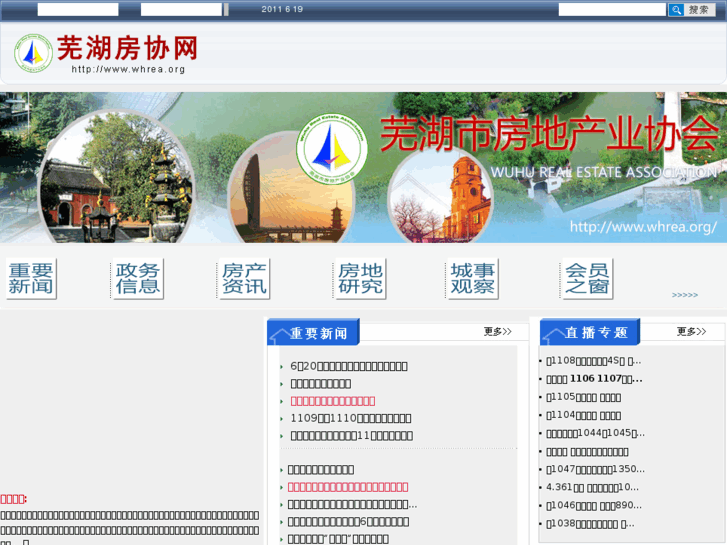Open the 会员之窗 navigation menu item

587,278
